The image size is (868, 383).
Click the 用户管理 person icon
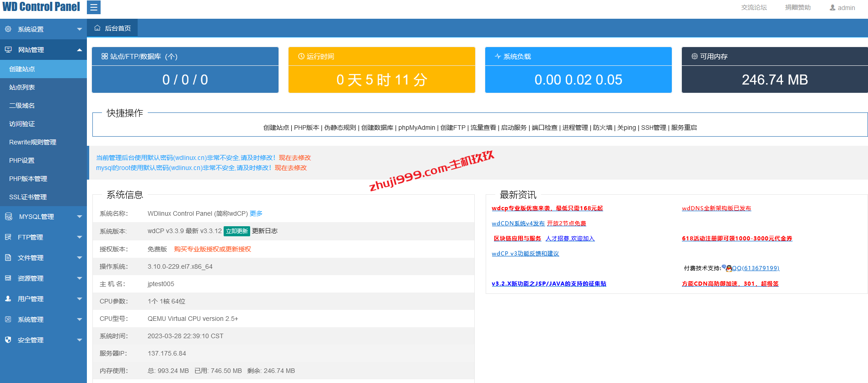8,298
